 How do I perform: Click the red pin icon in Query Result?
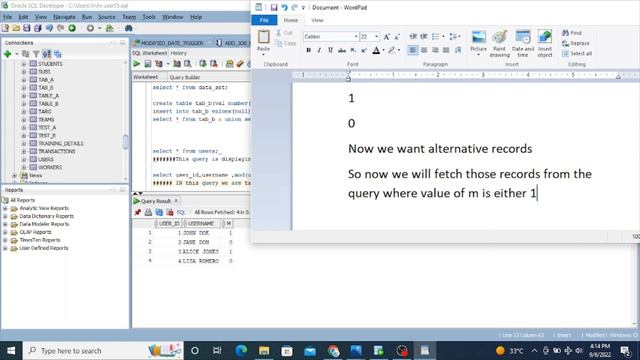pyautogui.click(x=138, y=212)
